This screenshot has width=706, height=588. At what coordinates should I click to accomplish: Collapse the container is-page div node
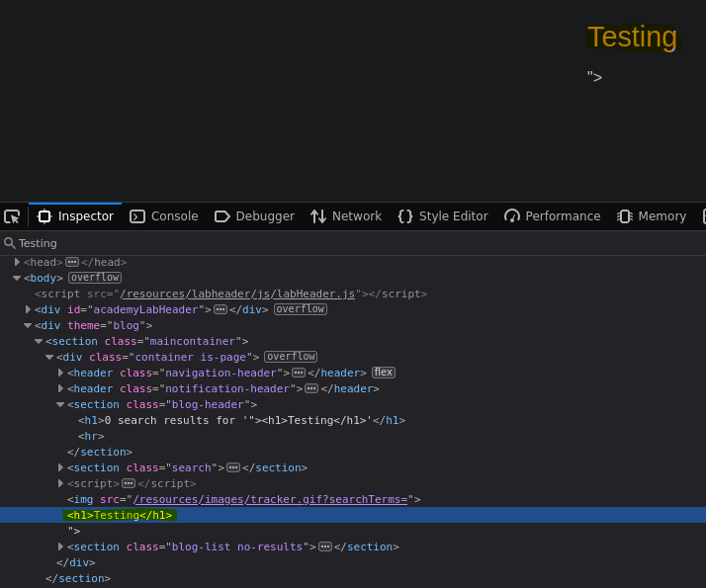pyautogui.click(x=49, y=357)
